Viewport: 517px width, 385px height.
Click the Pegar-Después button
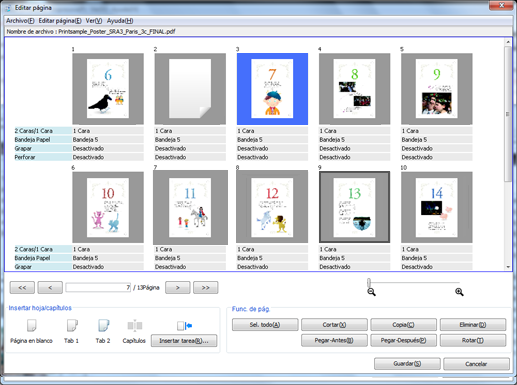click(403, 340)
